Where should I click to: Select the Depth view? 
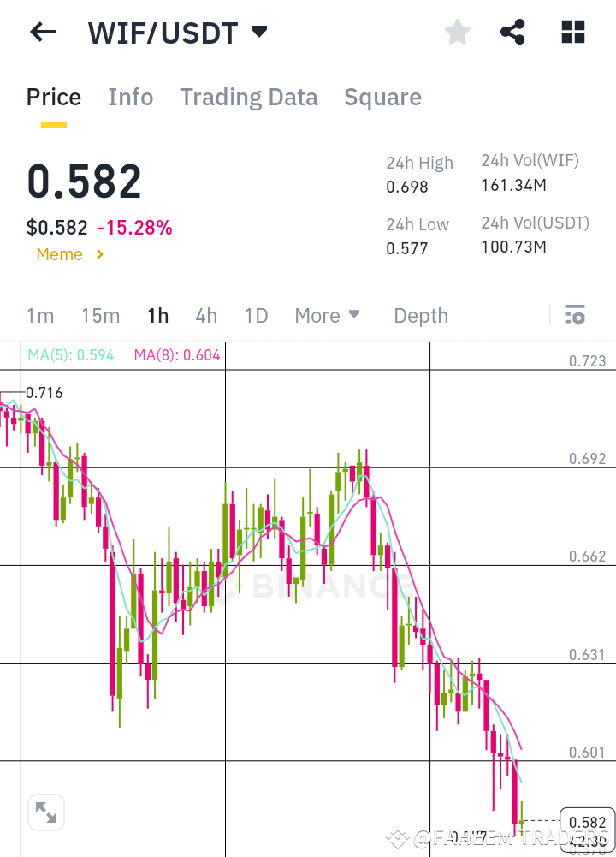tap(421, 315)
